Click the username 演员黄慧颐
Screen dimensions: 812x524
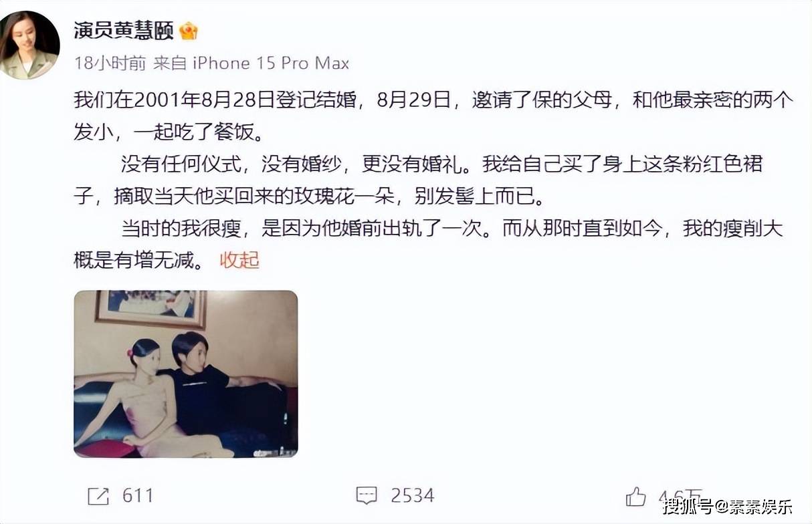click(x=123, y=31)
